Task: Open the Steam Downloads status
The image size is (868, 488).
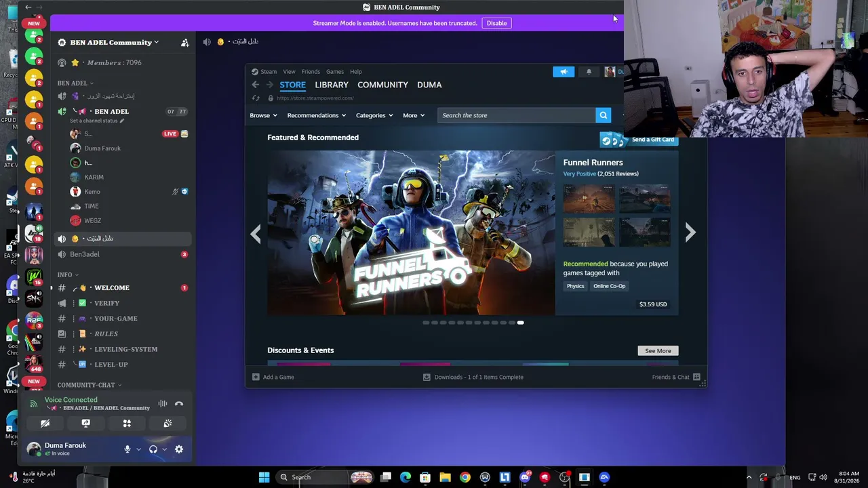Action: pyautogui.click(x=473, y=378)
